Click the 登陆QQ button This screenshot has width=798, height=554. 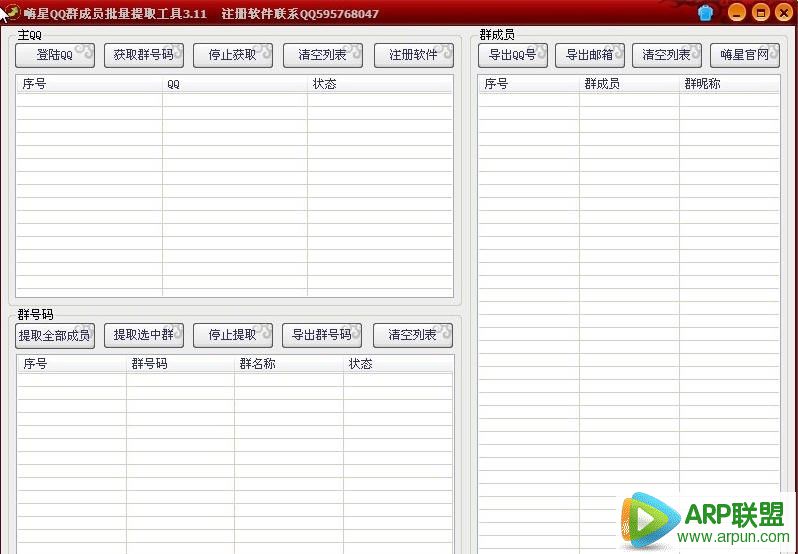pos(55,55)
